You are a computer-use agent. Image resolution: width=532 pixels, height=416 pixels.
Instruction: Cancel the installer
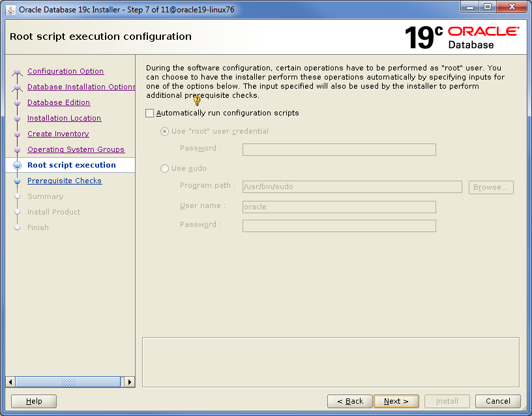coord(497,401)
